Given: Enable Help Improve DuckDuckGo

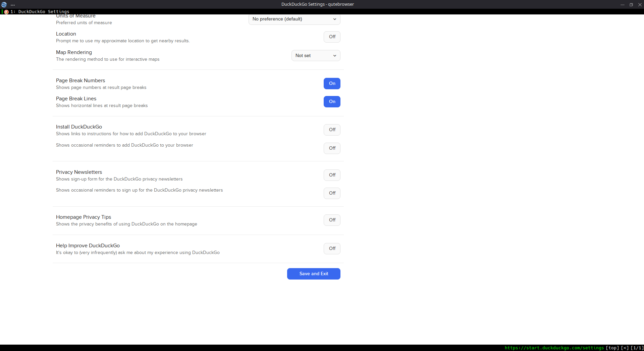Looking at the screenshot, I should (332, 249).
